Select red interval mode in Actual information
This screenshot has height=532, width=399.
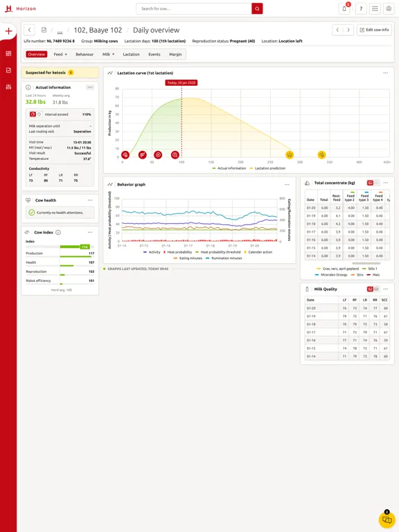pos(33,114)
